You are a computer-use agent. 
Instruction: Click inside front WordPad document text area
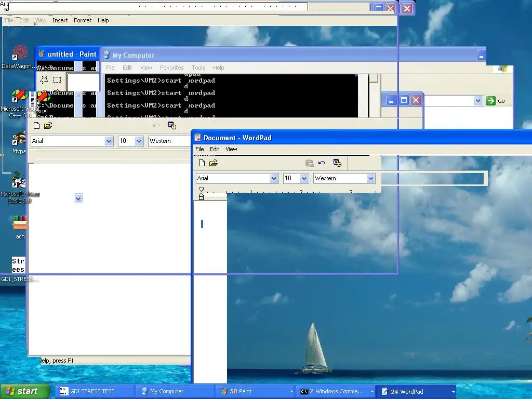[210, 292]
